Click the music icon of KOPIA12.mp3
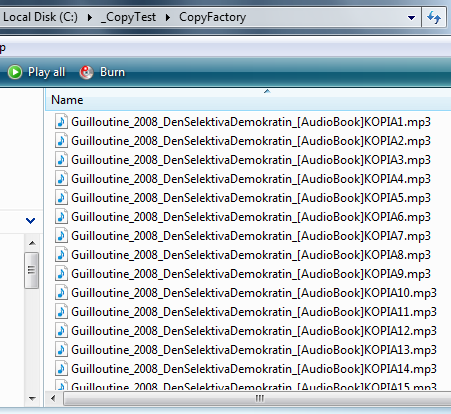 coord(61,331)
